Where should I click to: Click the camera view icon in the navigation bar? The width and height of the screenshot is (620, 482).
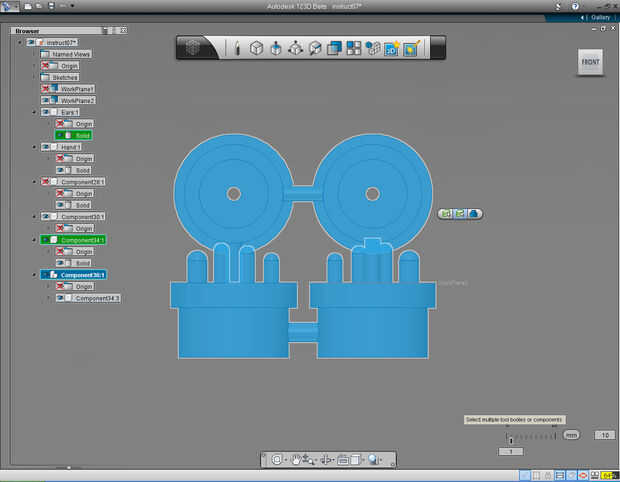[343, 460]
